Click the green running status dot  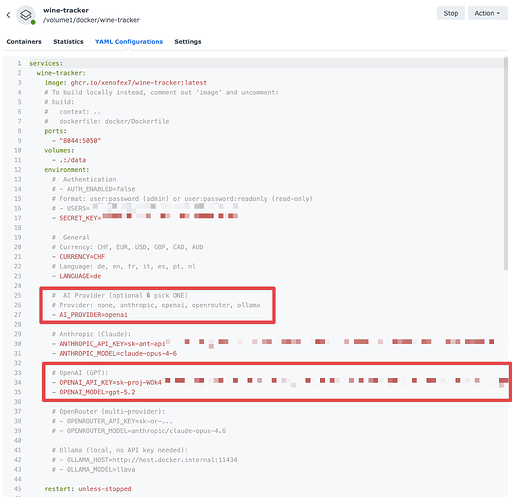[33, 22]
